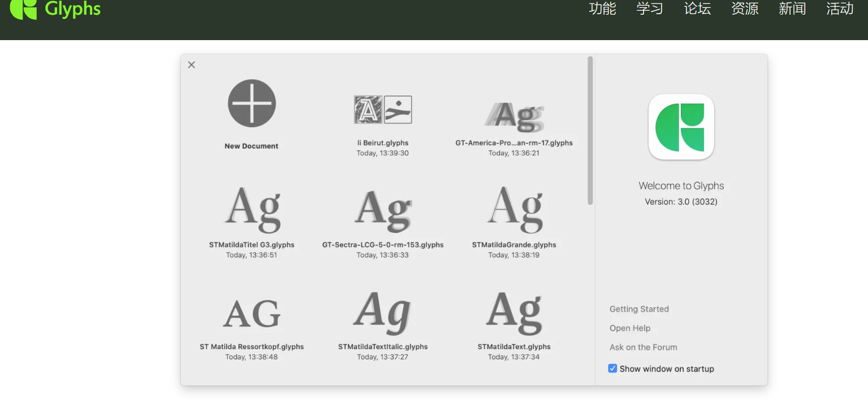Click the Glyphs logo in header
The height and width of the screenshot is (412, 868).
tap(55, 9)
